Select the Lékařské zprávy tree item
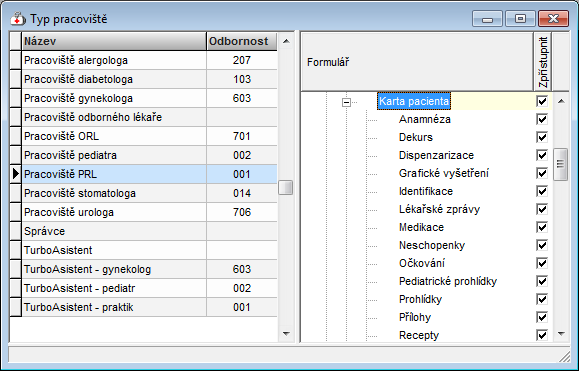Screen dimensions: 579x371 pos(439,209)
